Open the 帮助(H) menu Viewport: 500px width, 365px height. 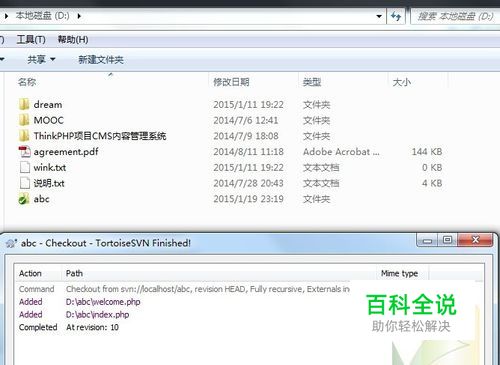(x=73, y=40)
